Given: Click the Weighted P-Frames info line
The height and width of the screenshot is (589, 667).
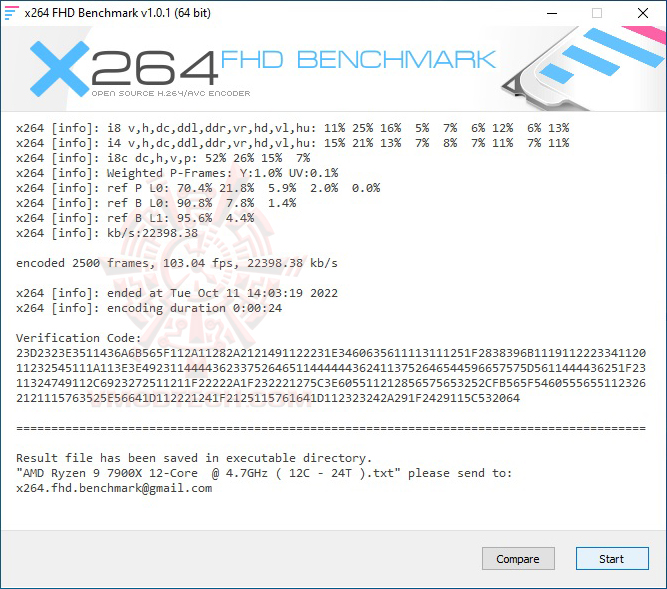Looking at the screenshot, I should click(177, 173).
